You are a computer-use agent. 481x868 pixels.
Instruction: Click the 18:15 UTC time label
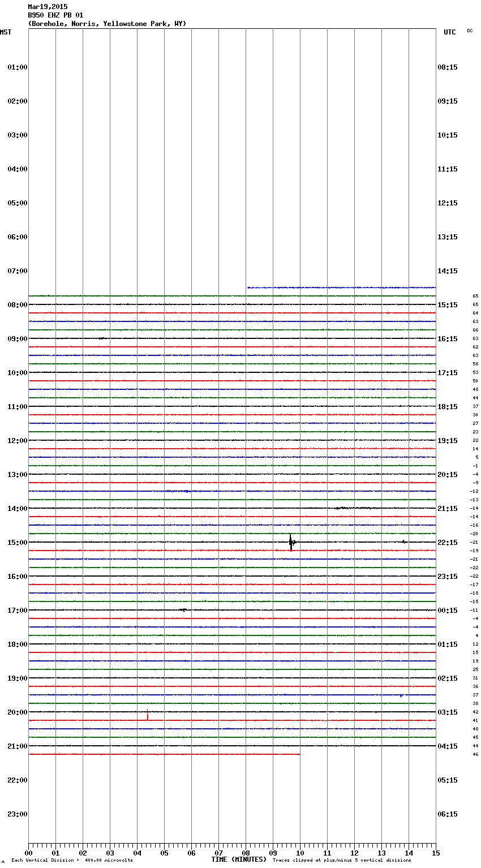pos(448,407)
